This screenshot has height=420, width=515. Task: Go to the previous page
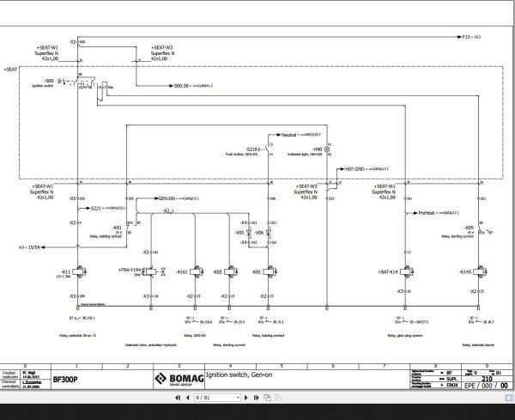(x=188, y=398)
